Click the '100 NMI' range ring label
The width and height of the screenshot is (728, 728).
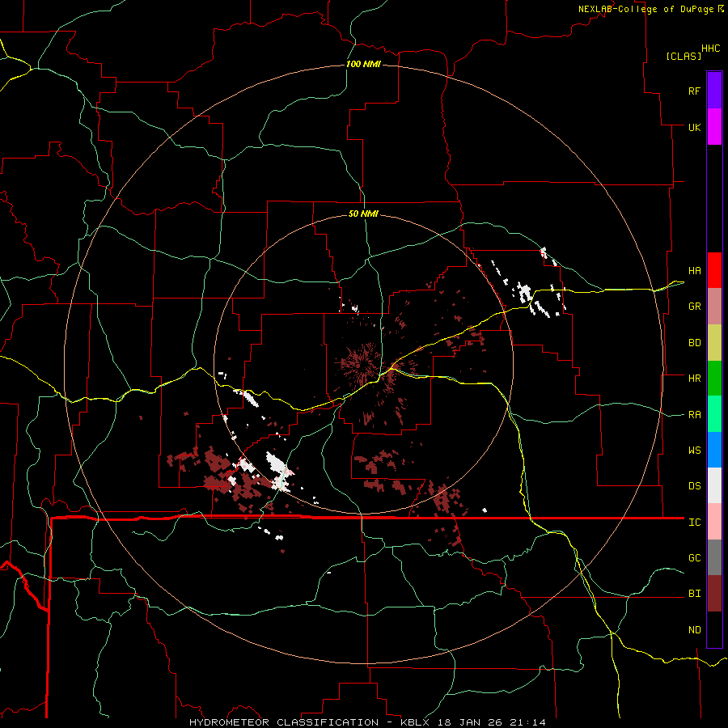click(363, 64)
